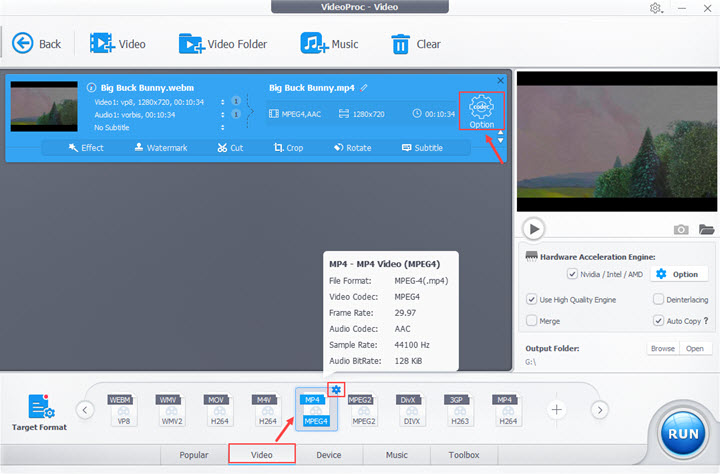
Task: Play the preview video
Action: click(x=534, y=229)
